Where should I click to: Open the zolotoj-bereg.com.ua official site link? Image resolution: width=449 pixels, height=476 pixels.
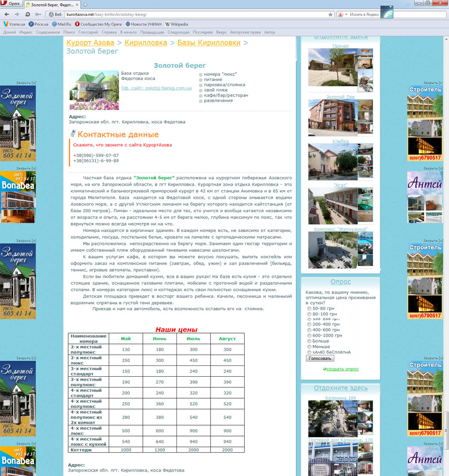pos(156,88)
